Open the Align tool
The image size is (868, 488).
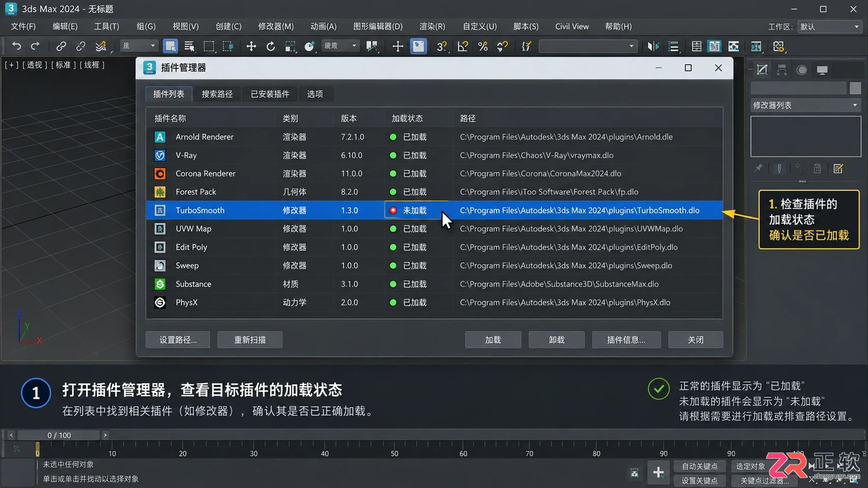673,46
